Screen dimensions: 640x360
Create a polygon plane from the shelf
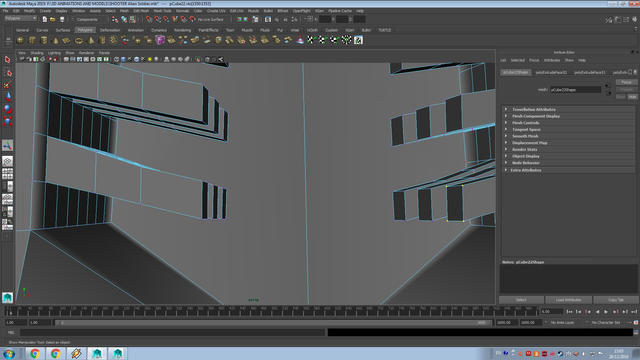coord(67,40)
